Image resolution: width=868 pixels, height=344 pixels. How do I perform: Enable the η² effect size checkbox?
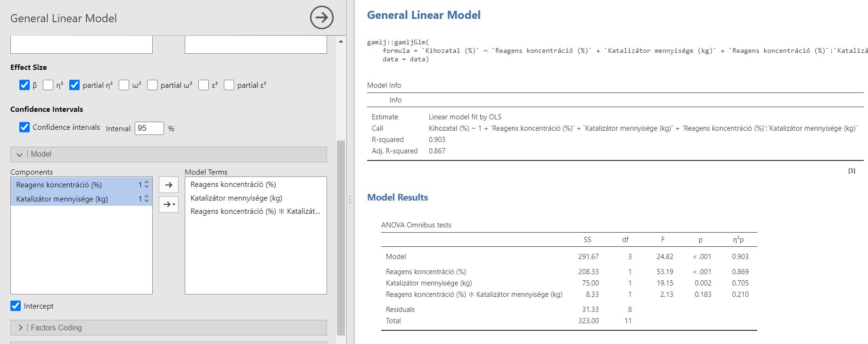pos(48,85)
